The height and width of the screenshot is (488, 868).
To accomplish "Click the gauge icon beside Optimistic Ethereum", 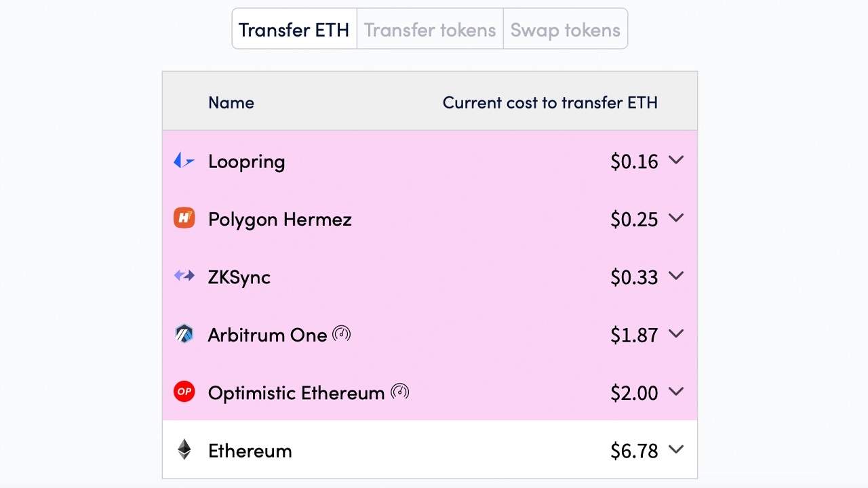I will (400, 392).
